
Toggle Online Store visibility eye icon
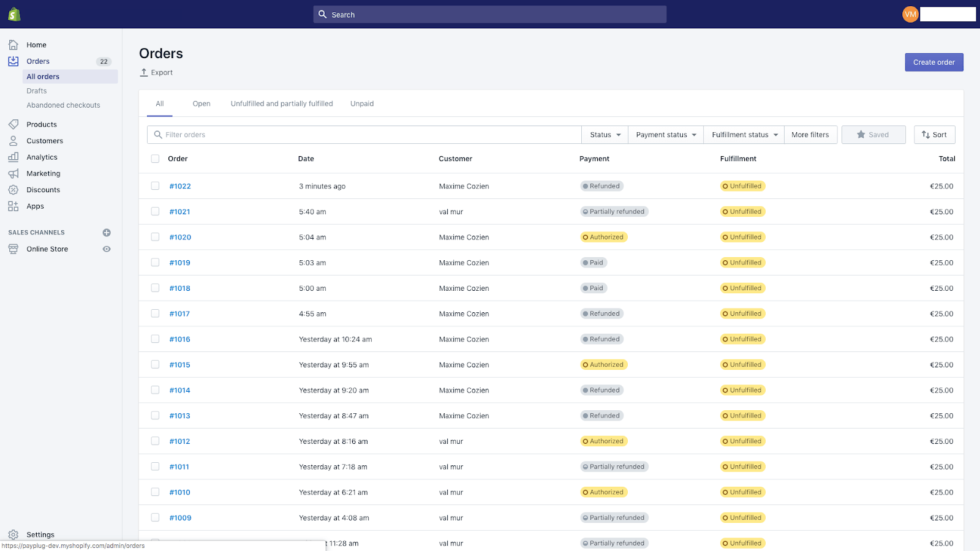(x=107, y=249)
